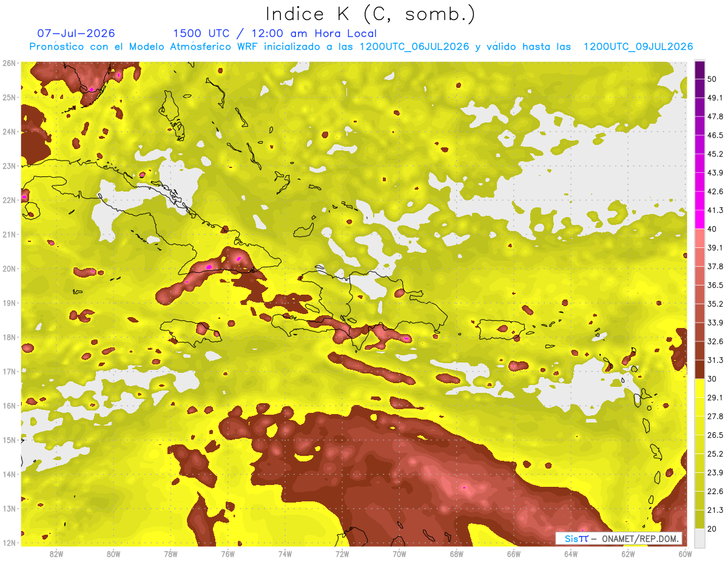The height and width of the screenshot is (562, 728).
Task: Click the colorbar value 26.5
Action: pos(715,435)
